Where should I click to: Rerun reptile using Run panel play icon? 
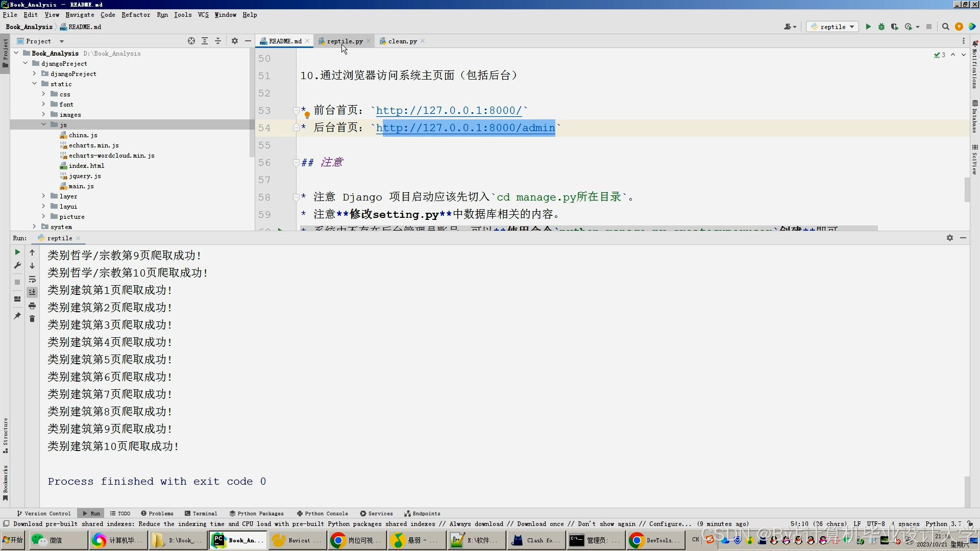[x=17, y=252]
